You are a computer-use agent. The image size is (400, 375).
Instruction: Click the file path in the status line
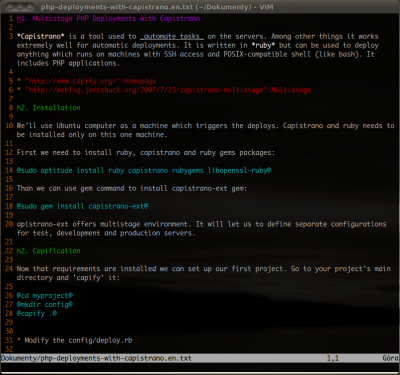pyautogui.click(x=96, y=358)
